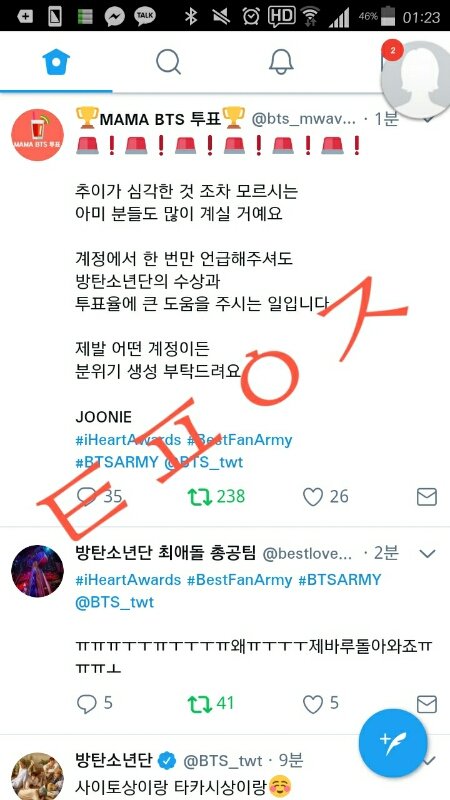This screenshot has width=450, height=800.
Task: Send the 최애돌 총공팀 tweet via message
Action: (427, 704)
